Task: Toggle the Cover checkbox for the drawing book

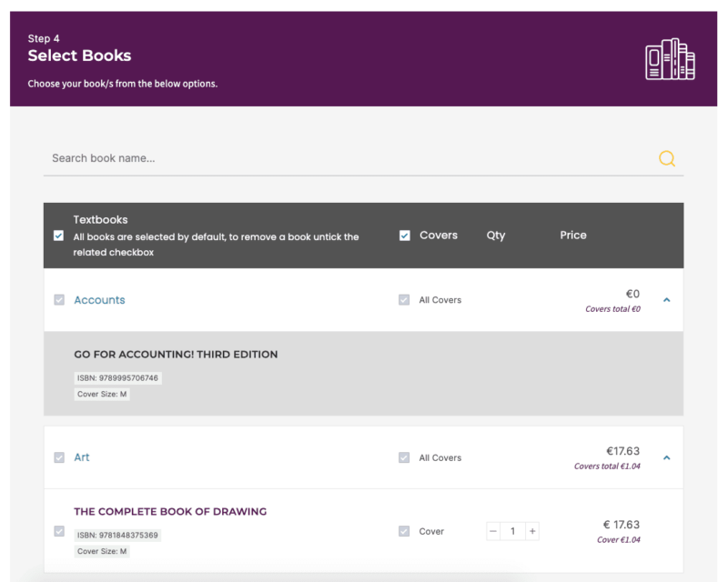Action: 404,530
